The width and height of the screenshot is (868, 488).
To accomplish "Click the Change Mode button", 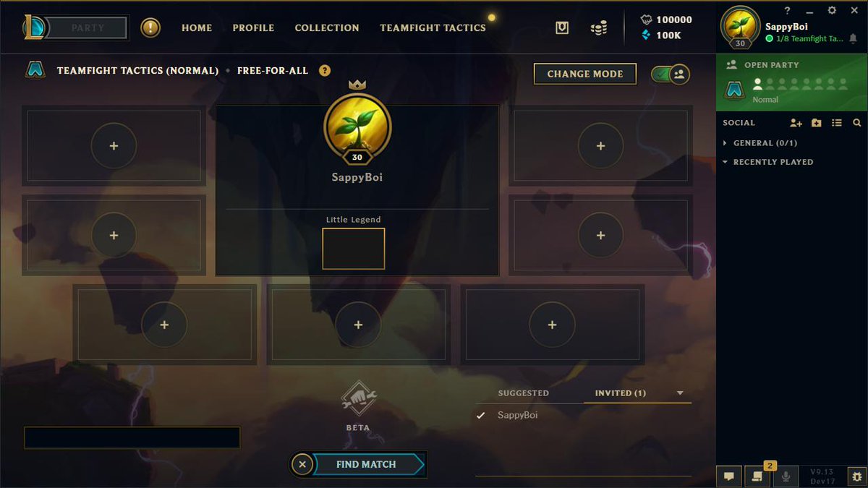I will click(585, 74).
